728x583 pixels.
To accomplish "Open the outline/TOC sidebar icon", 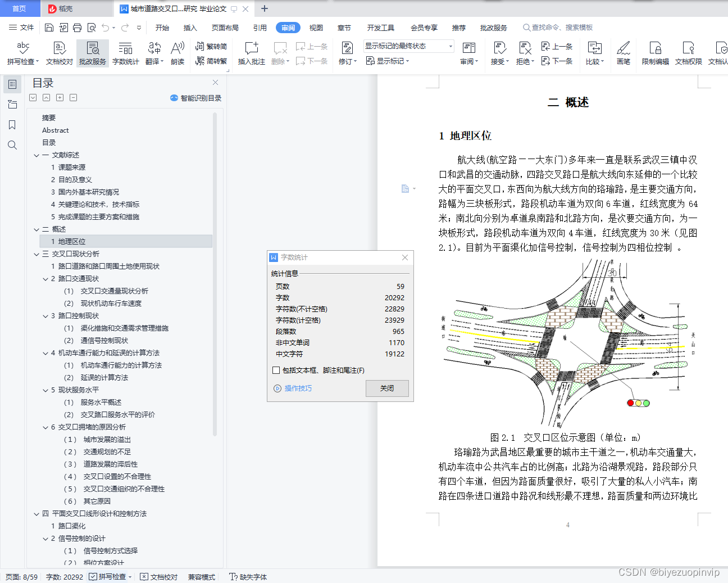I will coord(12,84).
